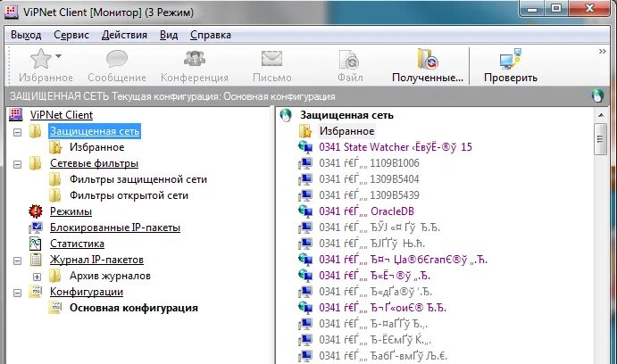This screenshot has height=364, width=617.
Task: Collapse the Сетевые фильтры tree node
Action: [x=17, y=164]
